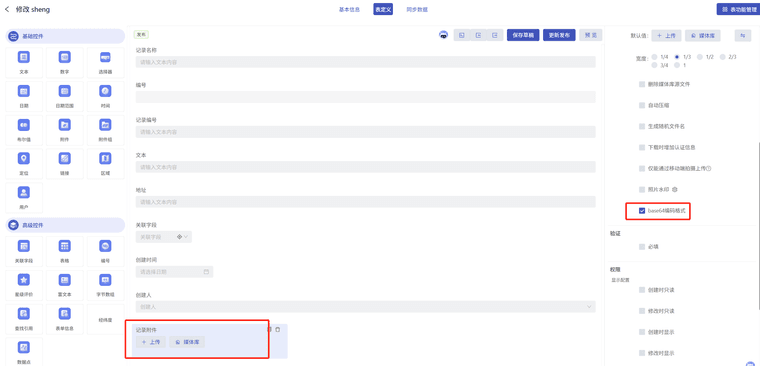
Task: Click the trash icon beside 记录附件 field
Action: [x=278, y=330]
